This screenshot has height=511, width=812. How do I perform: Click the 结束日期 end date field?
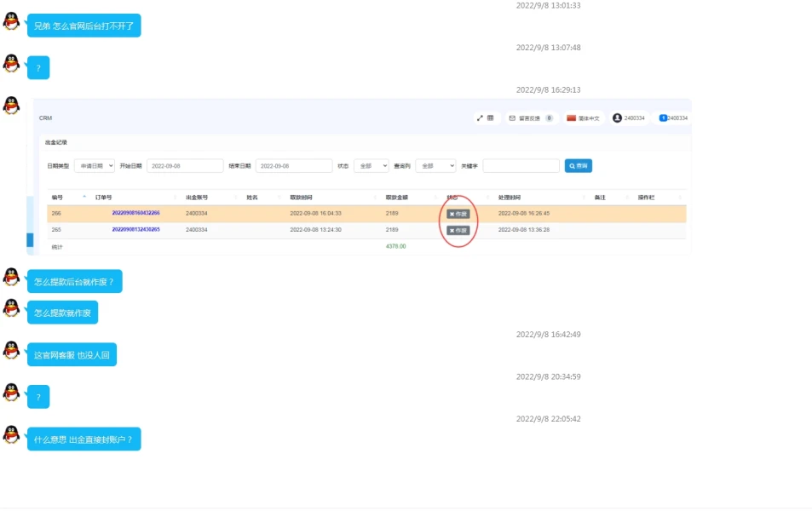tap(293, 166)
